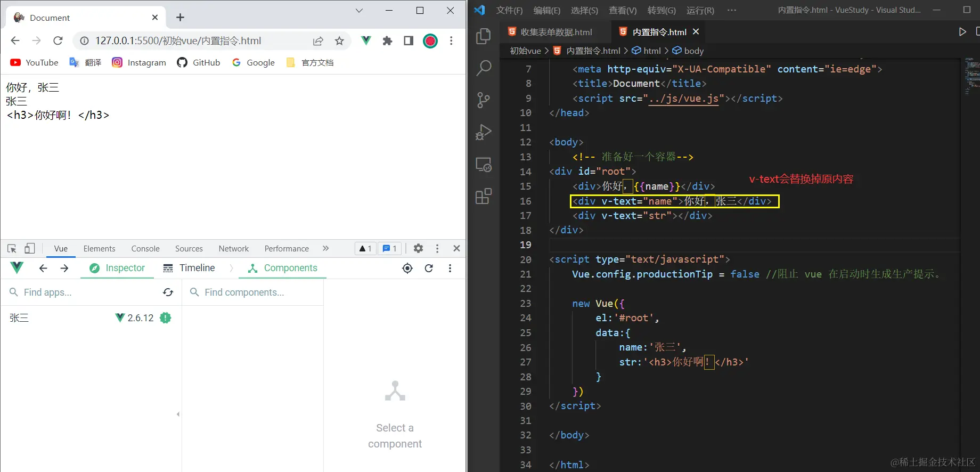Open YouTube bookmark
Screen dimensions: 980x472
click(34, 62)
